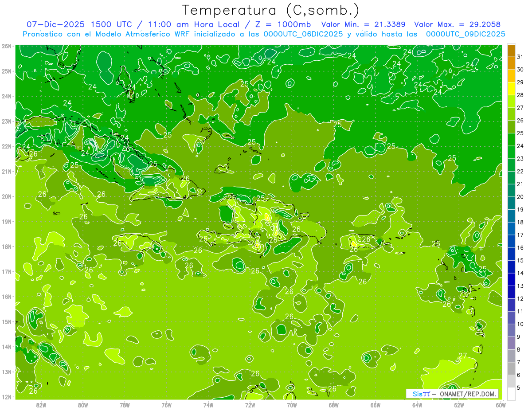
Task: Click the "18N" latitude axis label
Action: pos(7,247)
